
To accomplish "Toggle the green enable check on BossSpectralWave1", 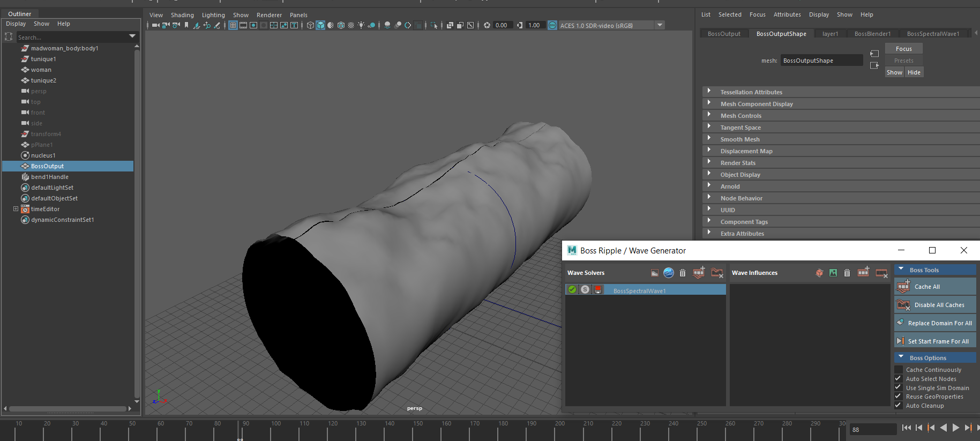I will [572, 289].
